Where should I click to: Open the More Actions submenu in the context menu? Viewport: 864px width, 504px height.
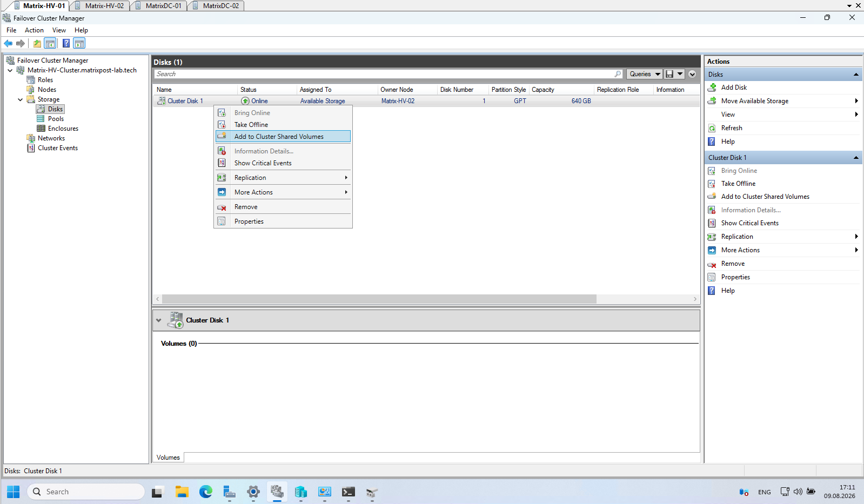(x=283, y=192)
